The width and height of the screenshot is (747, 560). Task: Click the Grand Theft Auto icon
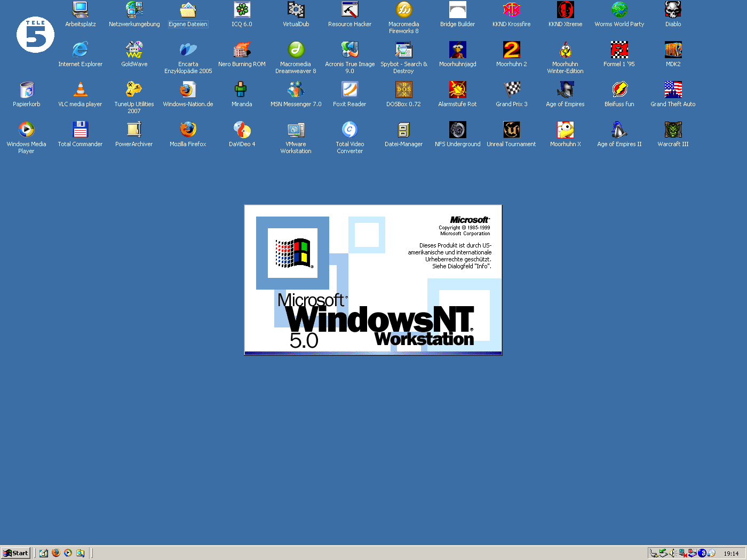[x=673, y=90]
